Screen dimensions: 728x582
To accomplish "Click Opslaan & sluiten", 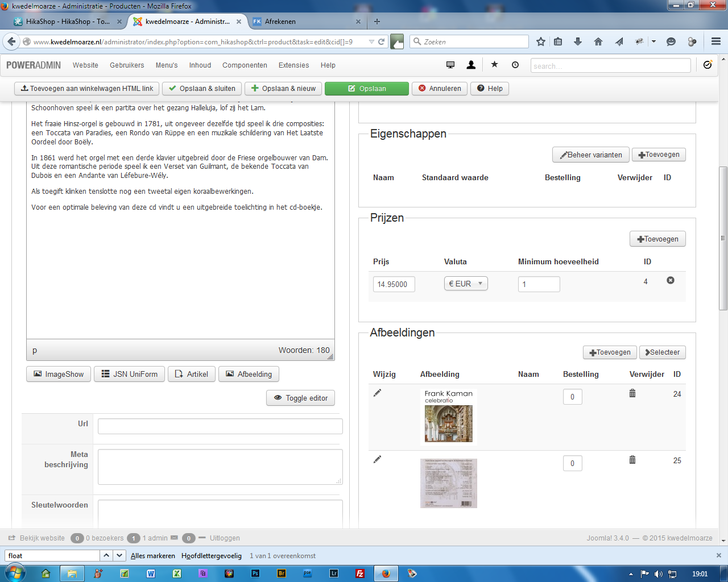I will (x=202, y=88).
